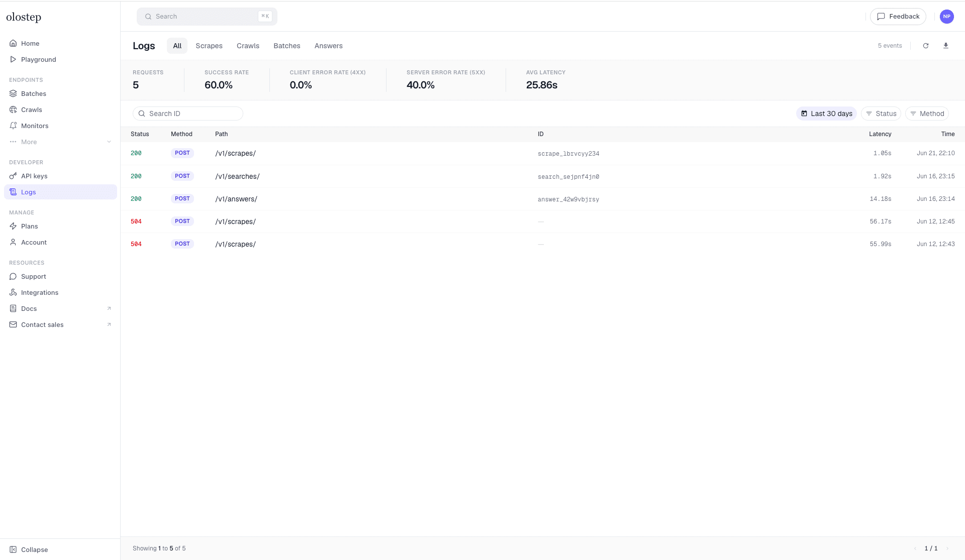This screenshot has height=560, width=965.
Task: Select Logs in the sidebar
Action: pyautogui.click(x=60, y=192)
